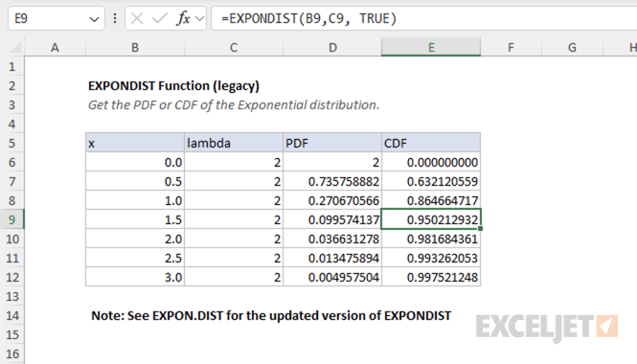637x364 pixels.
Task: Select column F header
Action: 512,48
